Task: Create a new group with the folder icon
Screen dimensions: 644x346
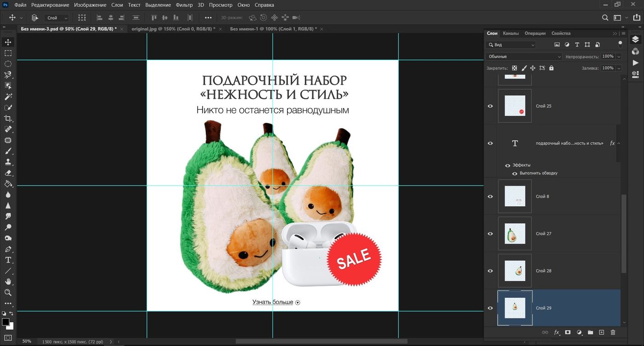Action: pos(590,332)
